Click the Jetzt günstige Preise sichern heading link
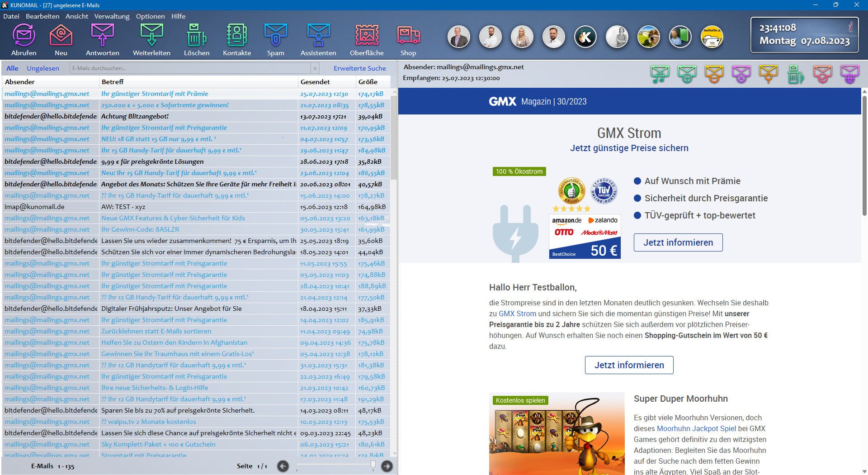 tap(629, 148)
